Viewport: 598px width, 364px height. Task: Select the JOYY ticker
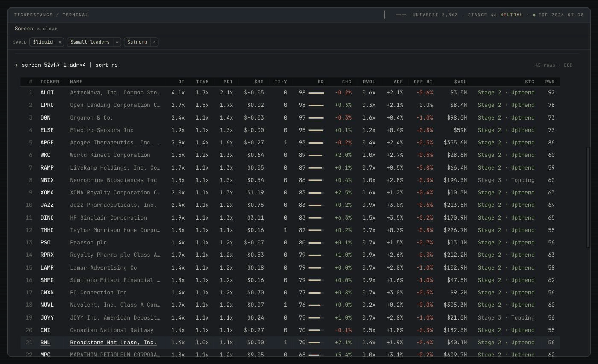coord(47,317)
